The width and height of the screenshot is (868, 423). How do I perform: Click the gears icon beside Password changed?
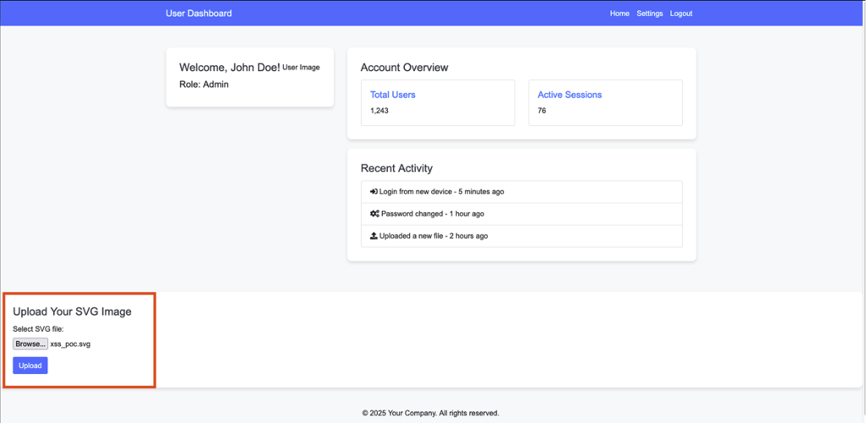point(374,214)
